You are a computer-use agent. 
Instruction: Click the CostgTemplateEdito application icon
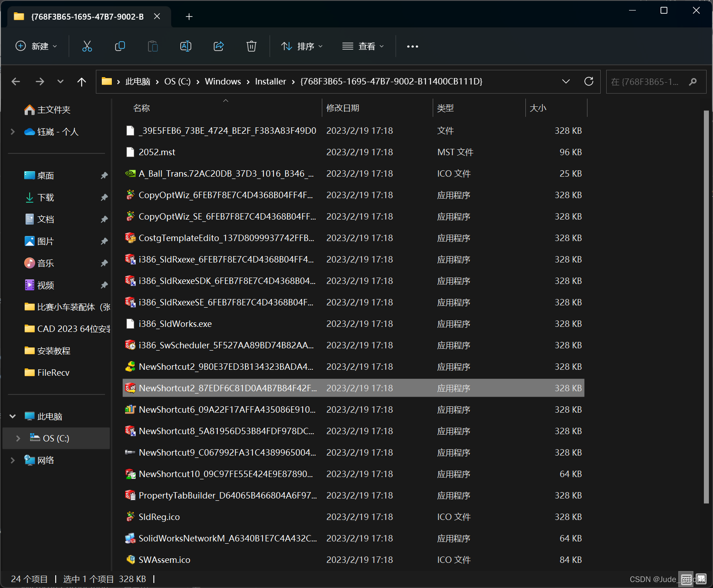(x=130, y=238)
